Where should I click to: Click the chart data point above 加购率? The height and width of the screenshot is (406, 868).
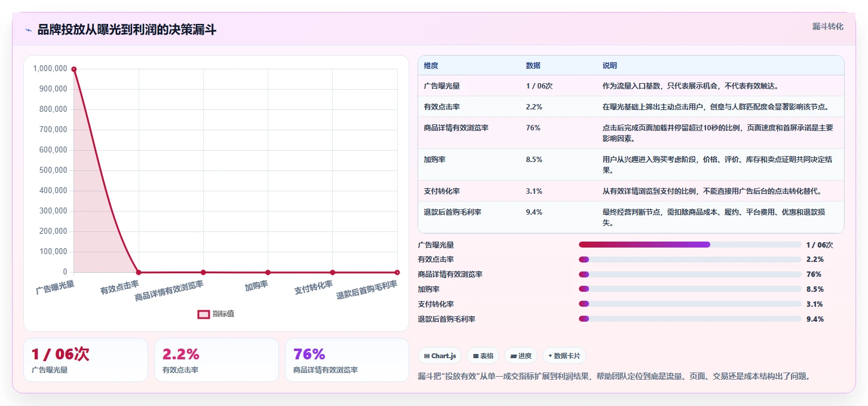click(268, 272)
